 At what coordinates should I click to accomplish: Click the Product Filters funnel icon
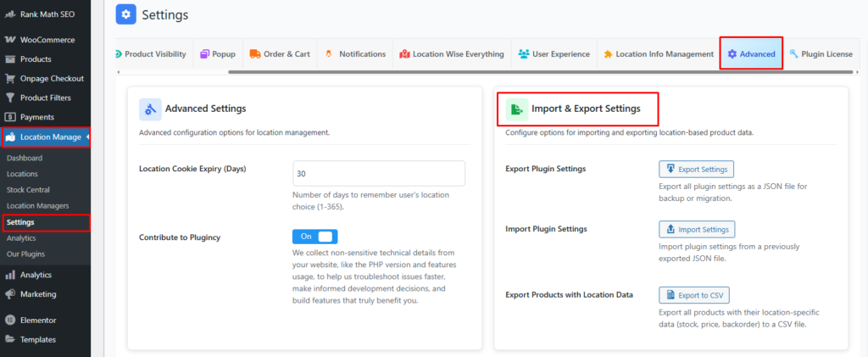(10, 98)
